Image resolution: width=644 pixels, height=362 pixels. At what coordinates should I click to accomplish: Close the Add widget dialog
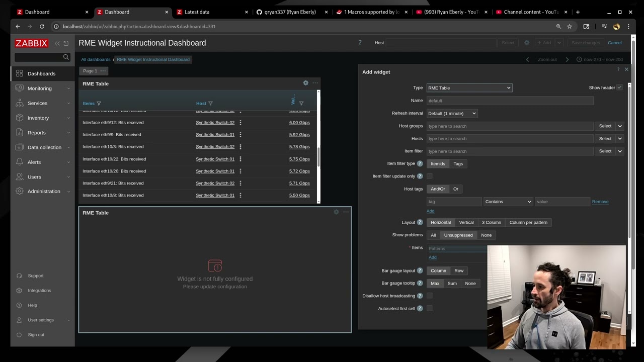[626, 69]
